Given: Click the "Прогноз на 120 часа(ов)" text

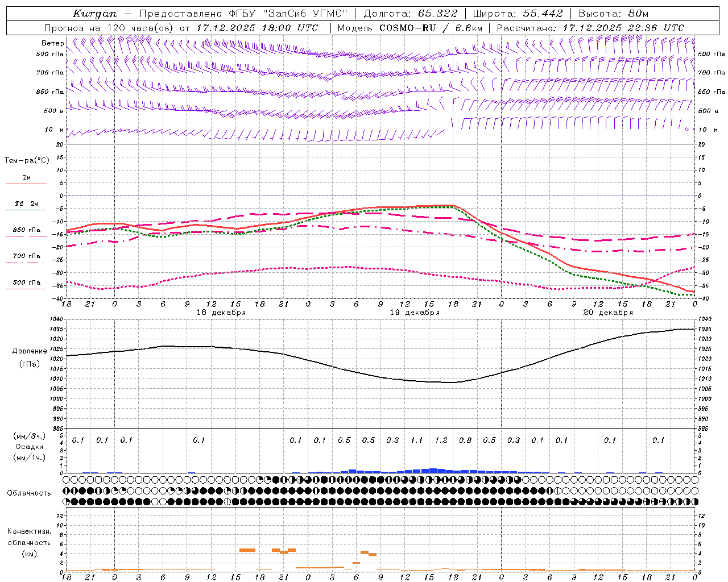Looking at the screenshot, I should (110, 28).
